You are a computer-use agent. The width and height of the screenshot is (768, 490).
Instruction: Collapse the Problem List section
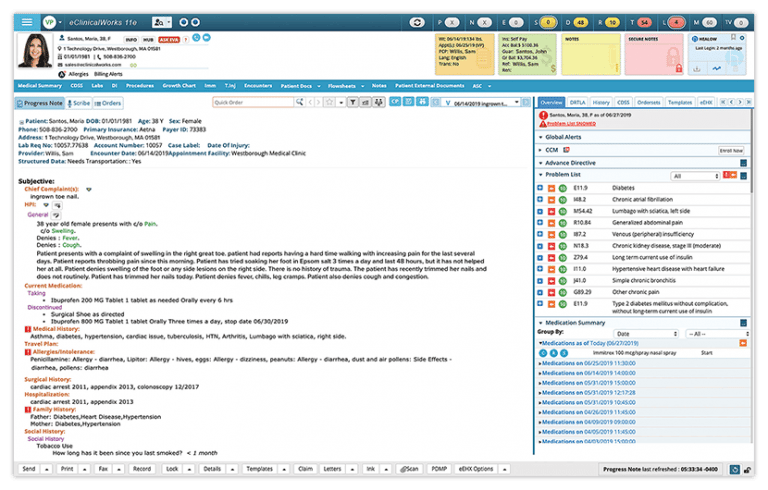coord(540,175)
